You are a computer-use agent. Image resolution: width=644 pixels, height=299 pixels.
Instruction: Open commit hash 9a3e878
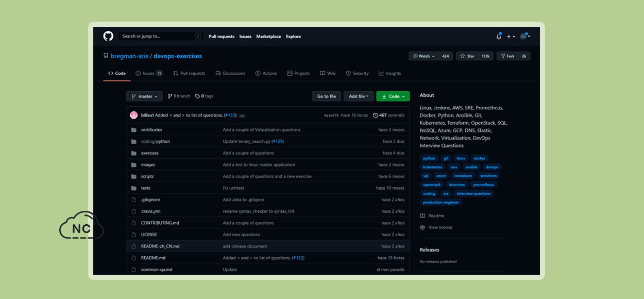click(x=331, y=115)
